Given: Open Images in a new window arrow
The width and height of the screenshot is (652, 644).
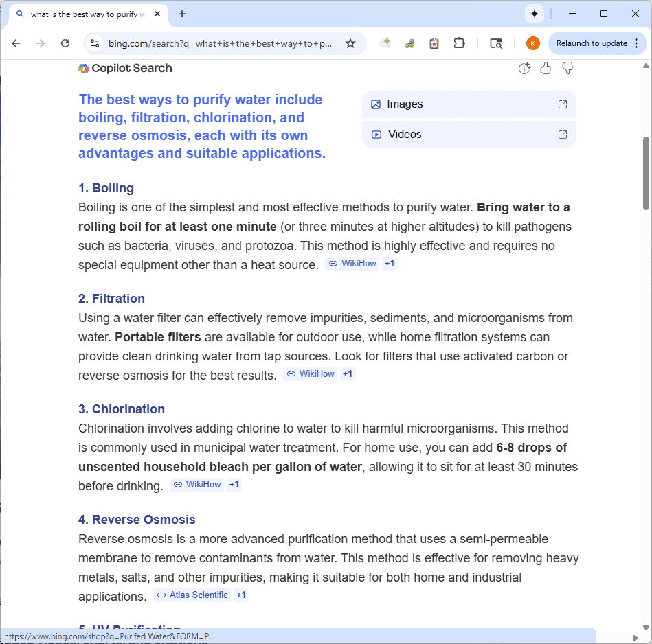Looking at the screenshot, I should click(x=563, y=104).
